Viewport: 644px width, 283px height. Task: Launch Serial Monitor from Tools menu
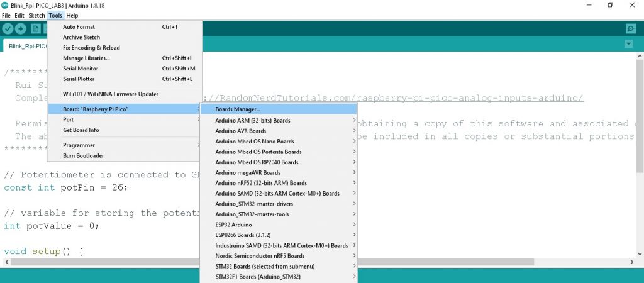(x=125, y=69)
